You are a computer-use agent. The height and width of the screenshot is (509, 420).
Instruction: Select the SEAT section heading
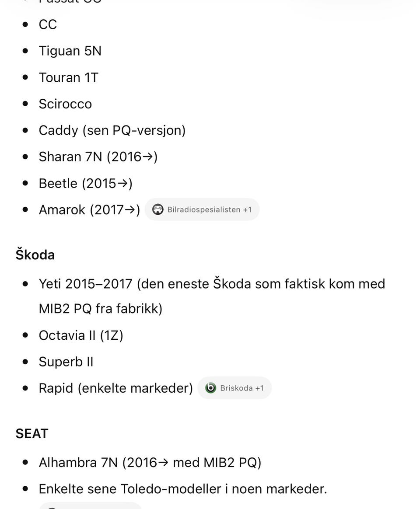32,433
